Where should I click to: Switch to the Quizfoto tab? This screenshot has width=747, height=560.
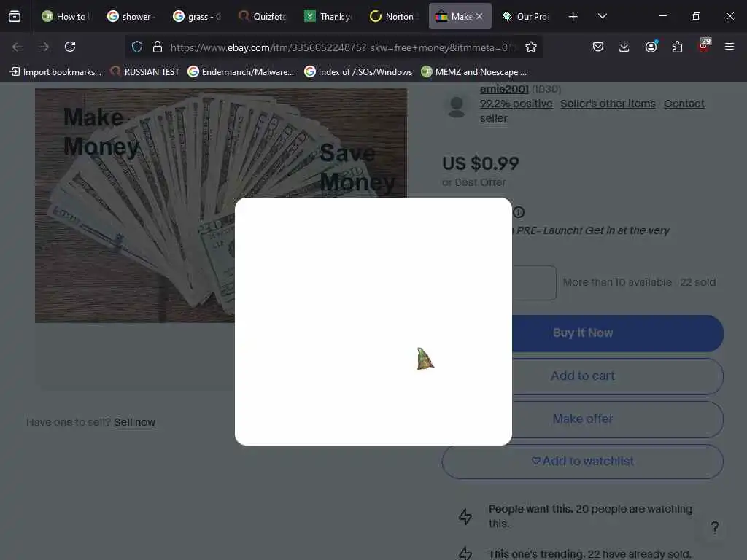pos(263,16)
